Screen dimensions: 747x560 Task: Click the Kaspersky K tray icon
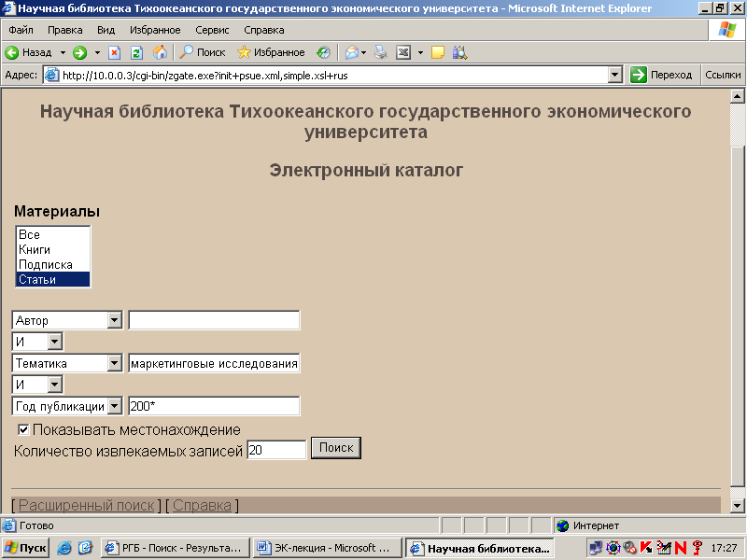click(x=646, y=548)
